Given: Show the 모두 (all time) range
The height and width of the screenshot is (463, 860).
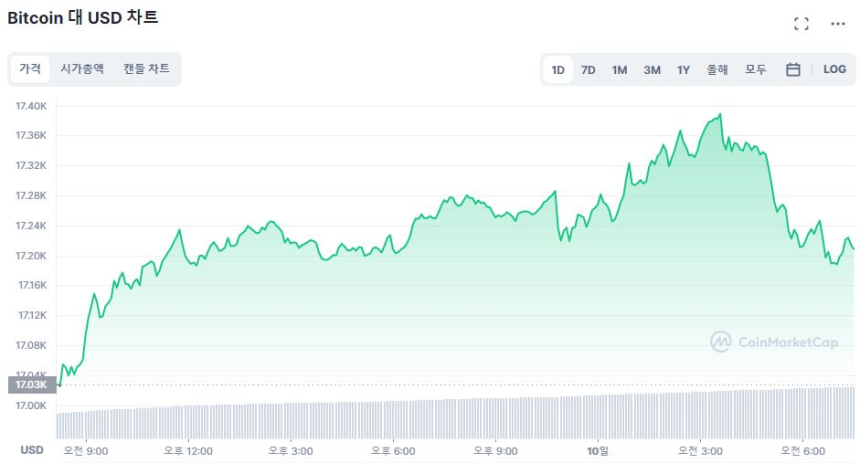Looking at the screenshot, I should (x=755, y=70).
